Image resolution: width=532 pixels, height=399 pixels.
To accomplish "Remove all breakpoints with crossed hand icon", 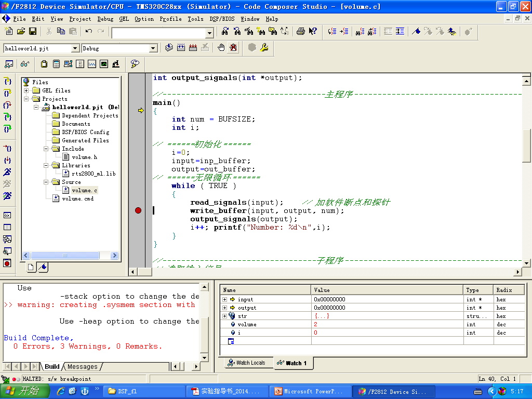I will [233, 48].
